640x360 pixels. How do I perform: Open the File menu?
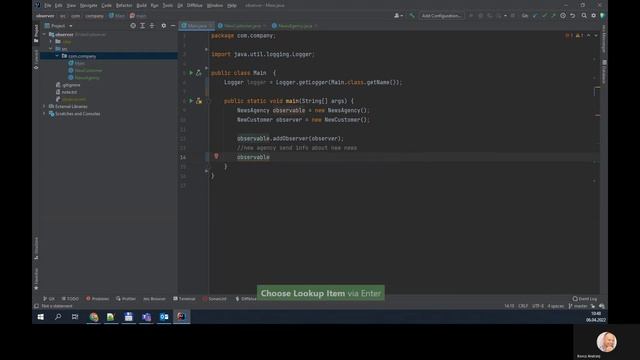click(x=48, y=5)
